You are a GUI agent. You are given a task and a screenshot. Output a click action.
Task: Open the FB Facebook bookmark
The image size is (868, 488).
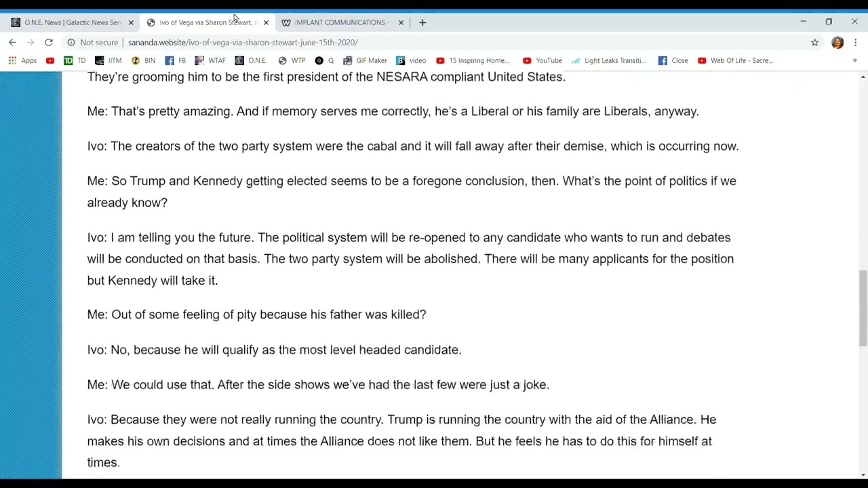175,60
